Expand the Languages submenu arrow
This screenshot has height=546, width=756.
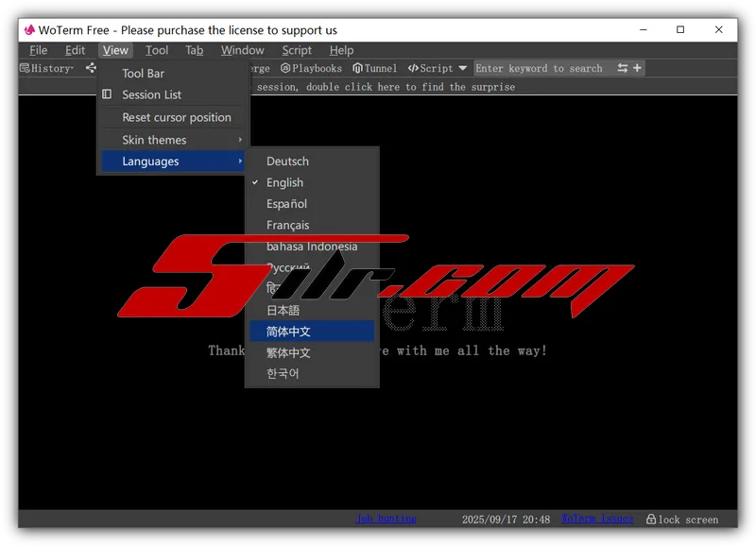(x=240, y=161)
